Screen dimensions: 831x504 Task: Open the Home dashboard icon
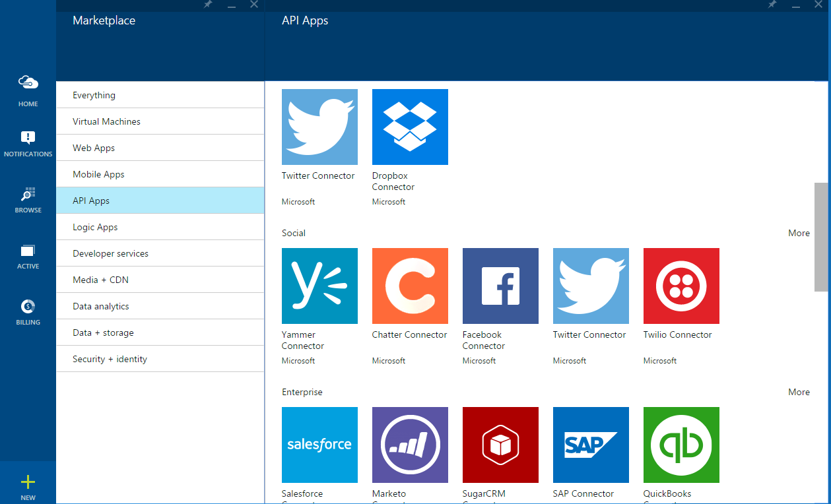point(28,86)
